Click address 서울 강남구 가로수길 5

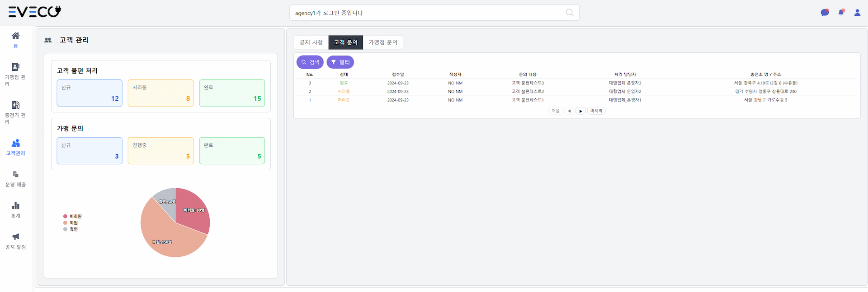tap(766, 100)
